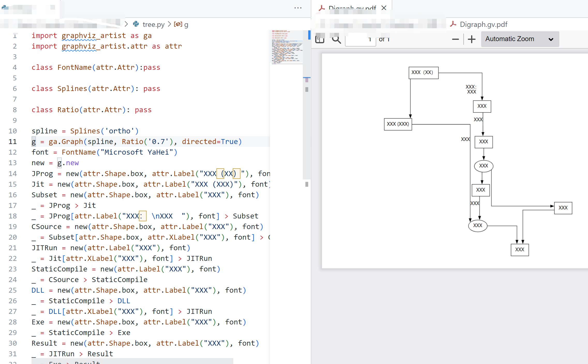Zoom out the PDF with minus

click(455, 39)
